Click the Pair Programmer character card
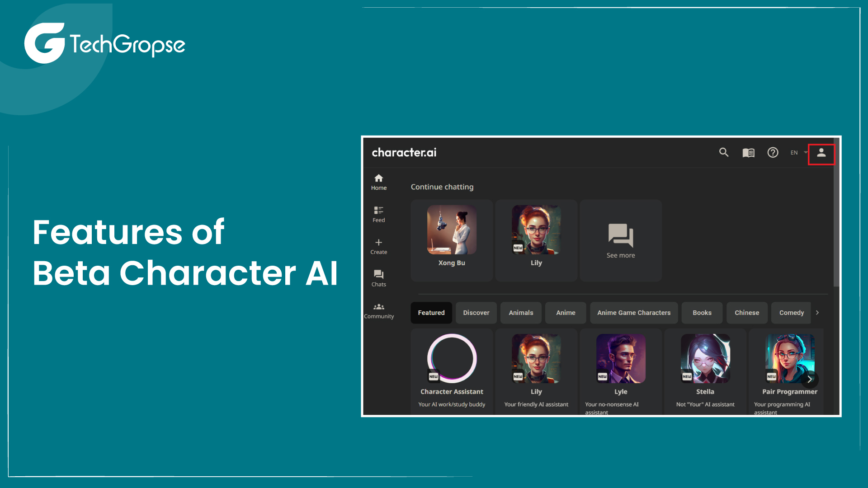This screenshot has width=868, height=488. point(788,370)
